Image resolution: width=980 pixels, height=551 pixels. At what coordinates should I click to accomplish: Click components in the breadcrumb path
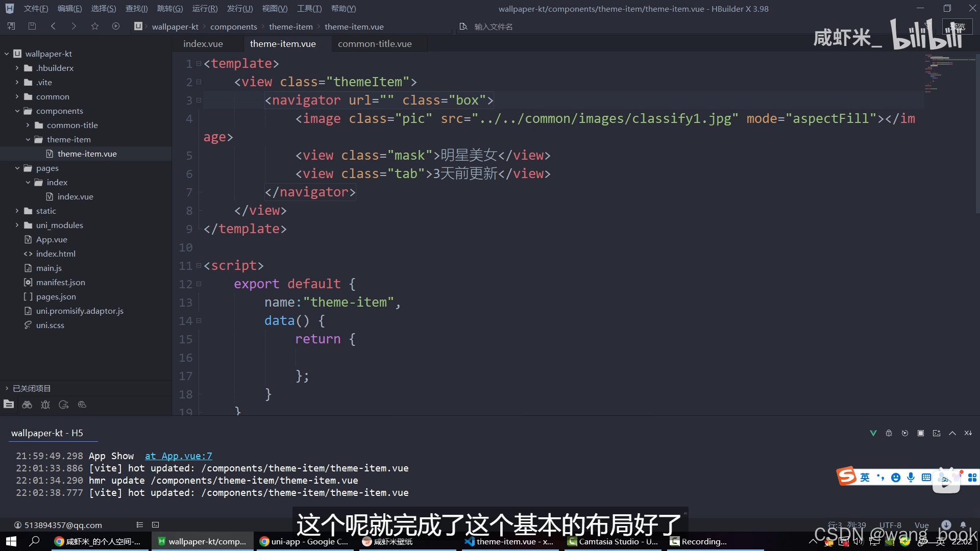234,27
